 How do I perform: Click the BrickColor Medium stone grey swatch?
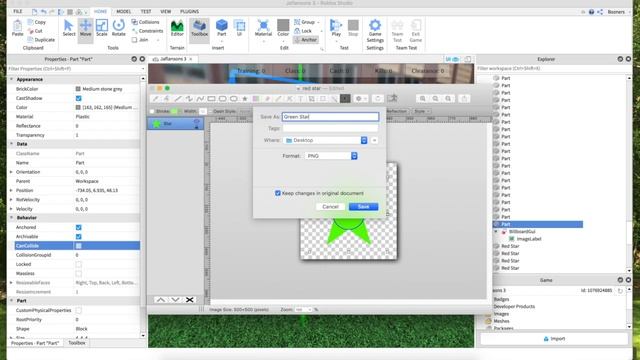point(78,89)
